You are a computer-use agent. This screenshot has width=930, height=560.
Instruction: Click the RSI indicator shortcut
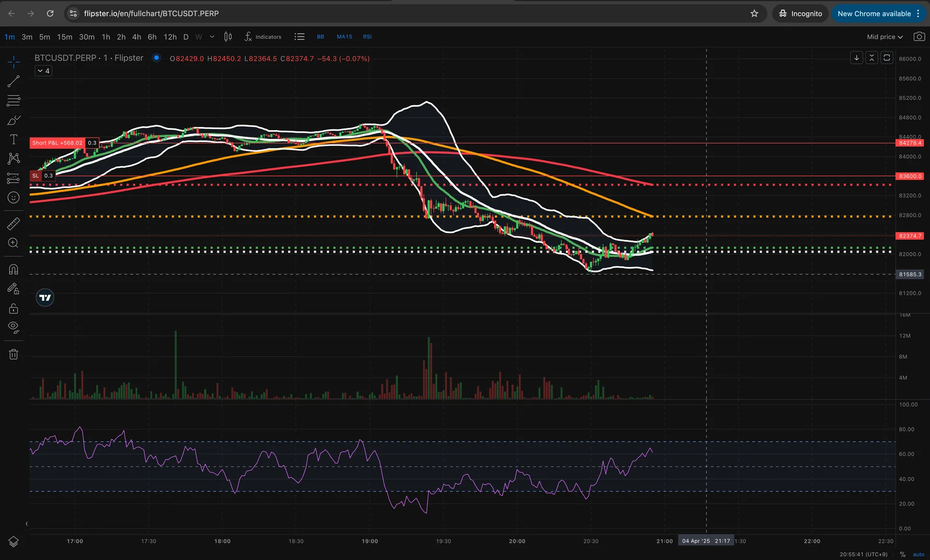[367, 37]
